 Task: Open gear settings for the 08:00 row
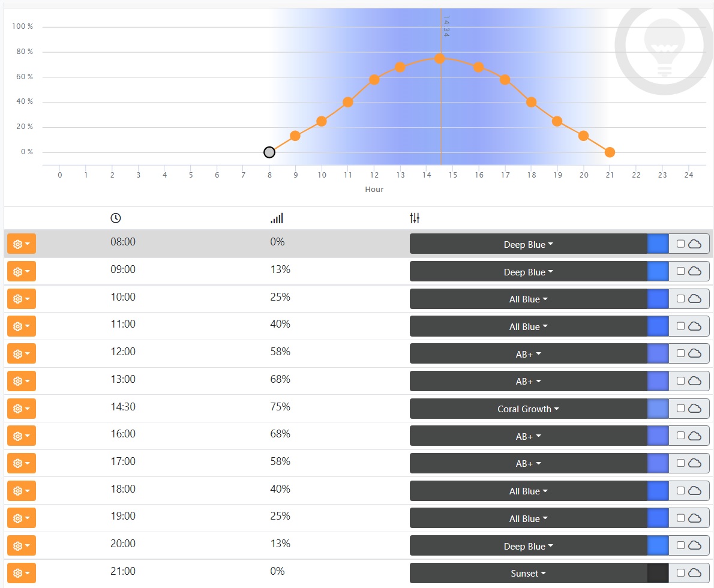(x=22, y=244)
